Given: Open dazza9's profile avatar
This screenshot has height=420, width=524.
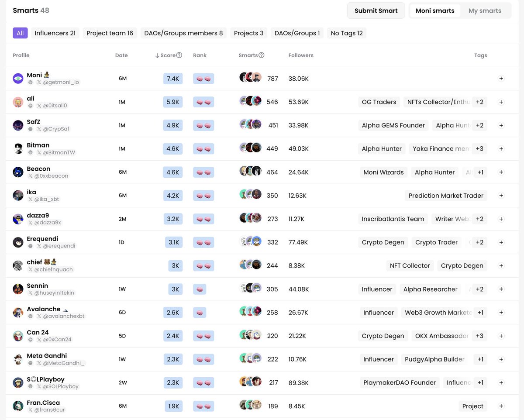Looking at the screenshot, I should coord(18,219).
